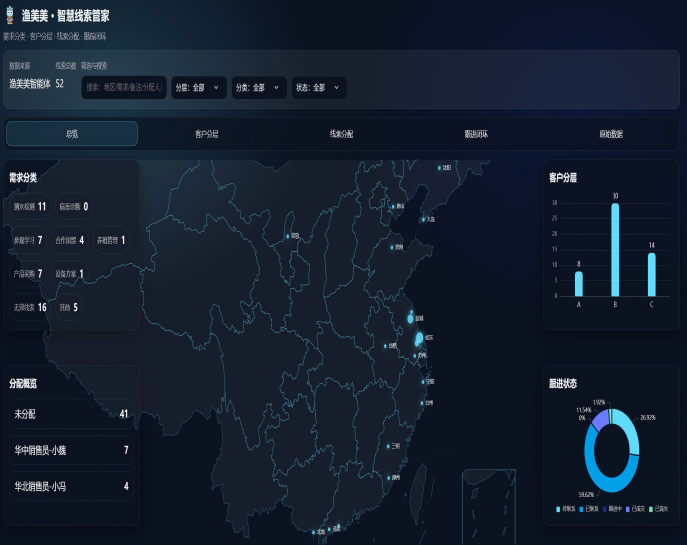Open the 分层 filter dropdown
687x545 pixels.
pos(198,88)
